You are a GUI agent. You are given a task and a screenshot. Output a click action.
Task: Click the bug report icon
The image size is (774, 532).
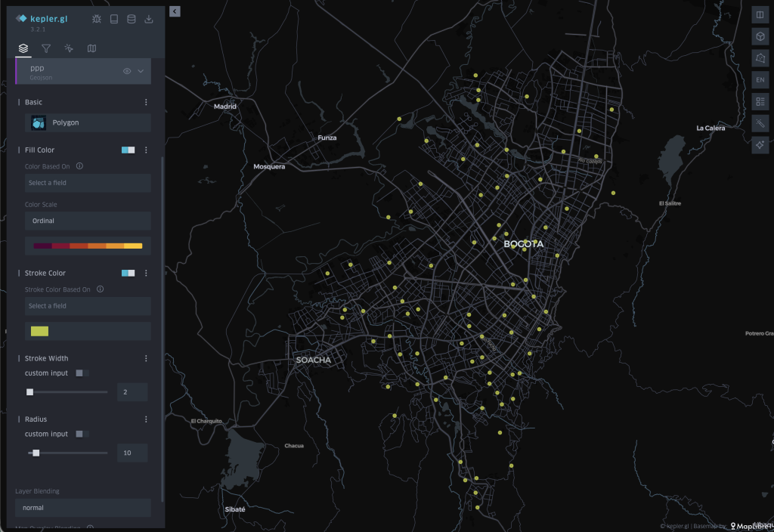[x=96, y=19]
